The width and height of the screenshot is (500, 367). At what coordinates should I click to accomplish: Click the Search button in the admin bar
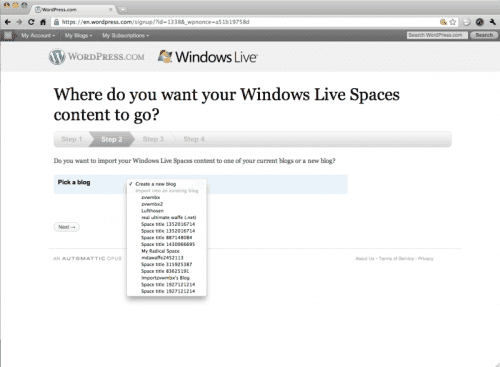coord(484,35)
